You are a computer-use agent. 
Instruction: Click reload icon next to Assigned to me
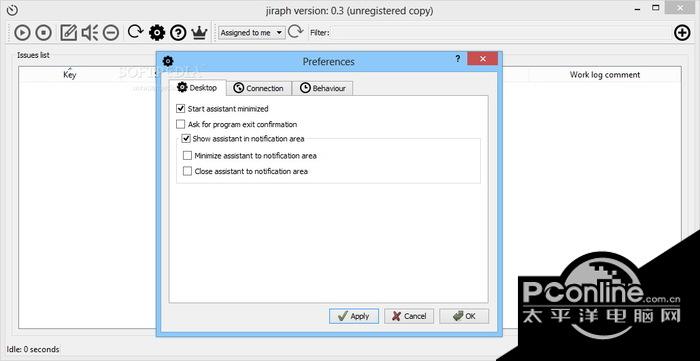(x=296, y=31)
